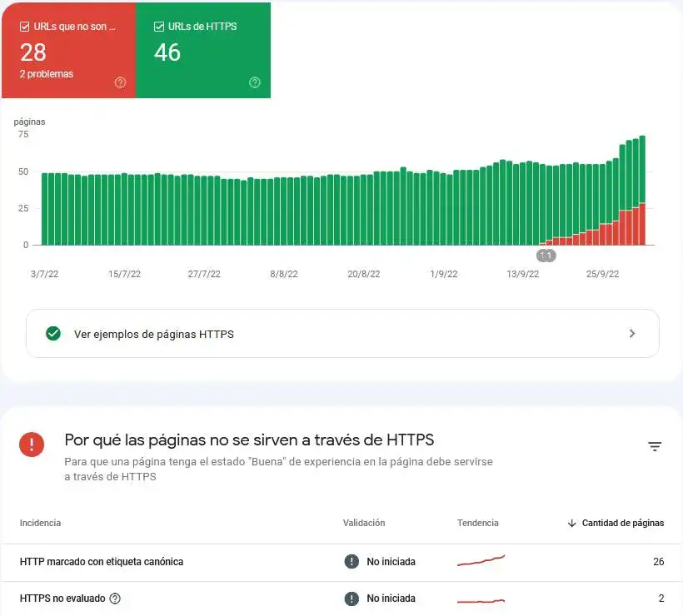Click the green check icon beside HTTPS examples

[x=53, y=334]
